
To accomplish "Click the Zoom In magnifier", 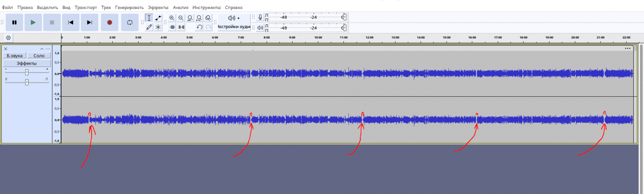I will tap(172, 18).
